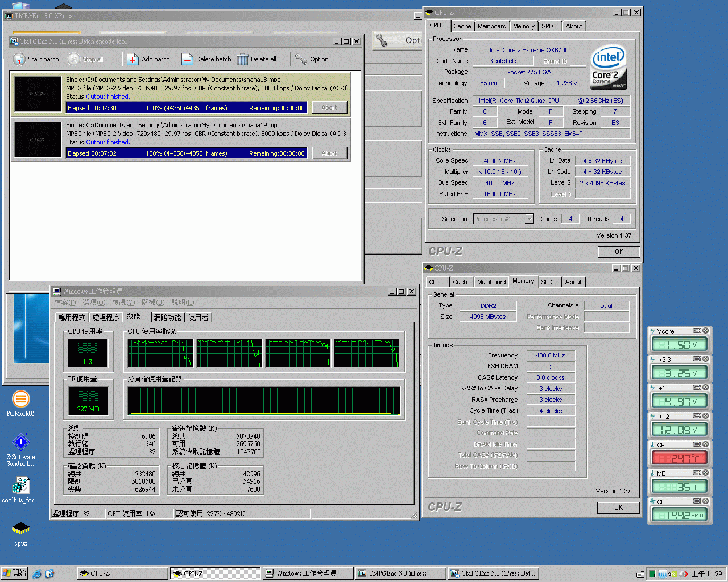Click the PF usage 227 MB meter

(x=88, y=401)
